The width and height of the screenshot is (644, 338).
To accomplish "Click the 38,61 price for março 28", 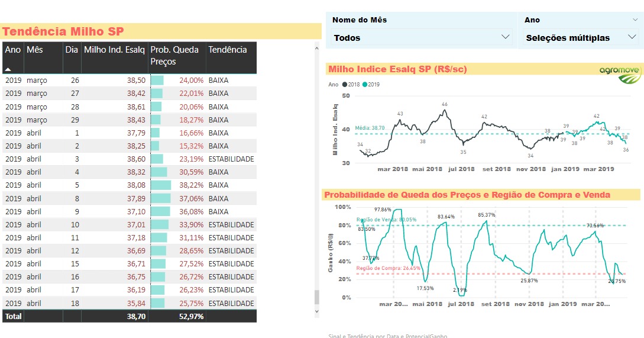I will coord(136,107).
